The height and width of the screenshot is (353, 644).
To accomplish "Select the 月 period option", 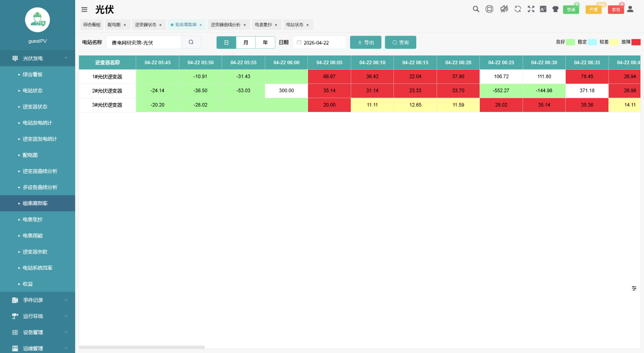I will 246,43.
